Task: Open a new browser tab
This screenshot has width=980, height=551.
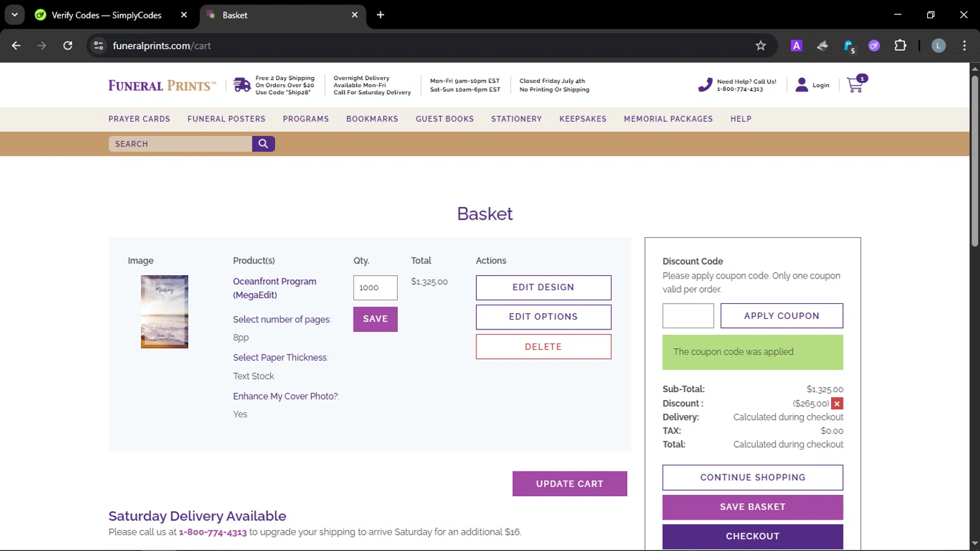Action: pyautogui.click(x=381, y=15)
